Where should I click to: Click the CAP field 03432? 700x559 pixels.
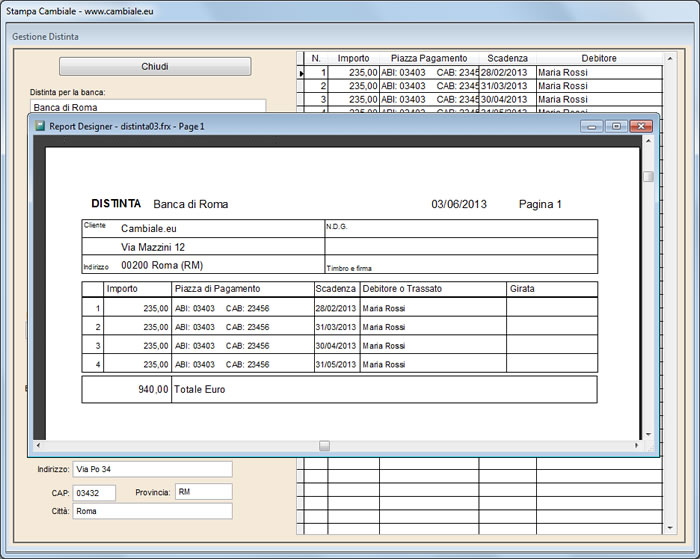click(94, 493)
